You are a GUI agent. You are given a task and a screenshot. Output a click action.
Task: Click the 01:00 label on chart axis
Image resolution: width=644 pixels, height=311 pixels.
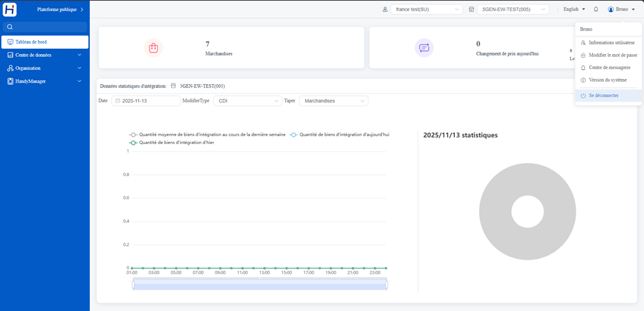click(x=132, y=273)
